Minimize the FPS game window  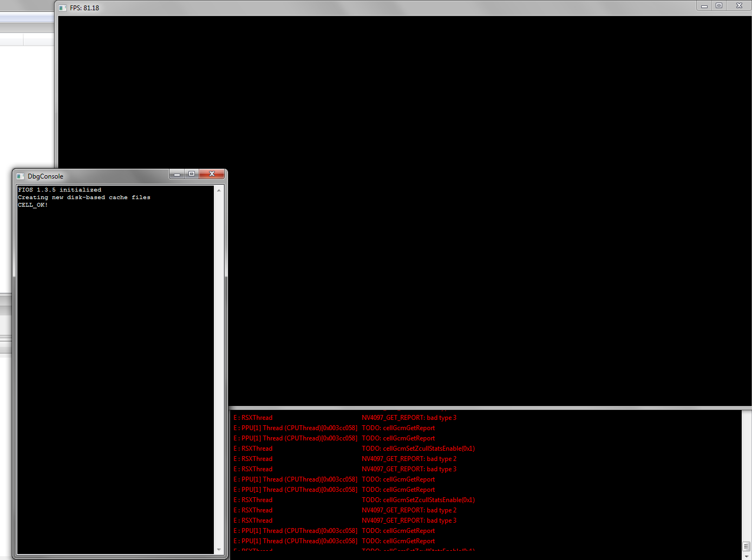(x=704, y=6)
